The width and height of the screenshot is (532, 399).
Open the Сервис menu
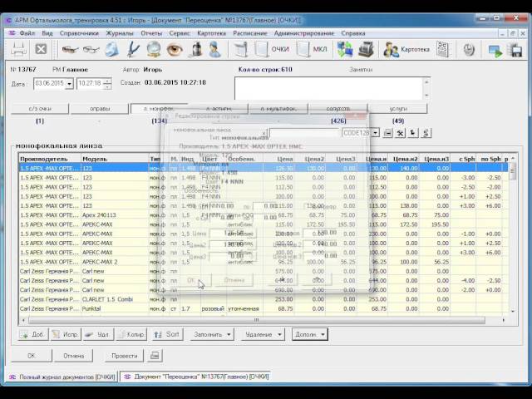180,33
